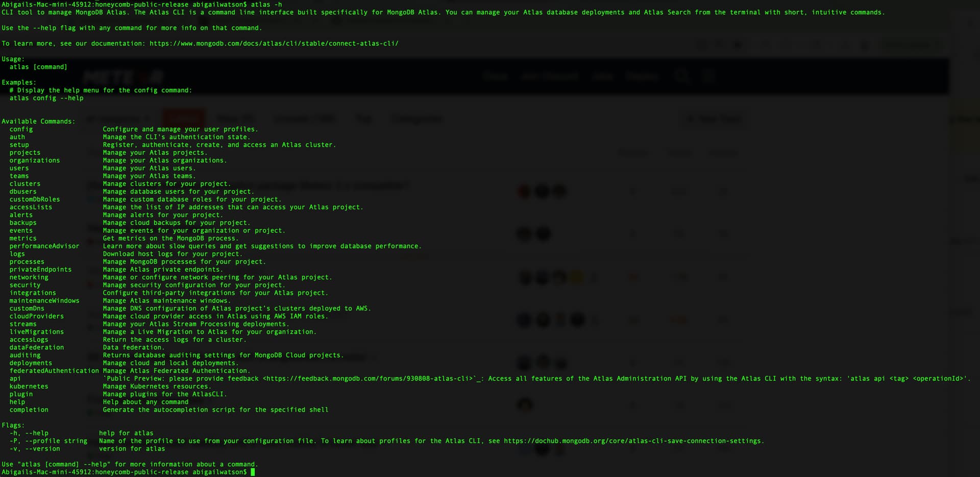Click the 'clusters' command name
980x477 pixels.
click(x=25, y=184)
